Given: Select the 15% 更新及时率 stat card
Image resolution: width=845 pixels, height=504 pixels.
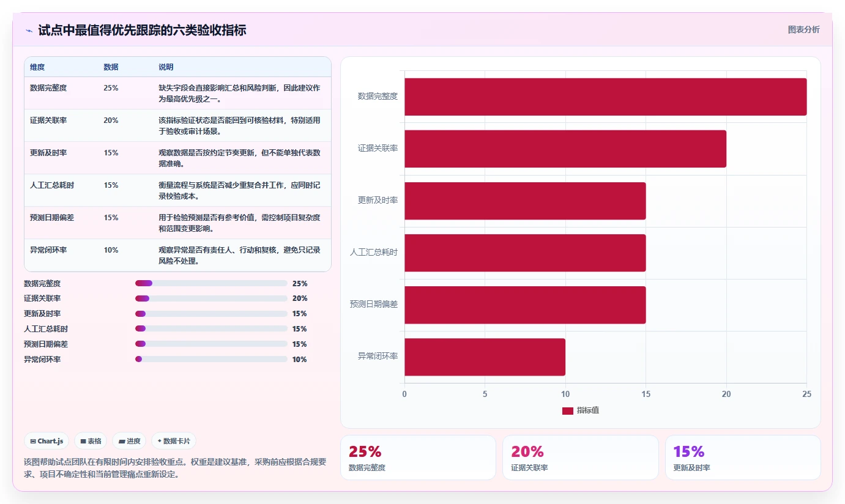Looking at the screenshot, I should [743, 458].
